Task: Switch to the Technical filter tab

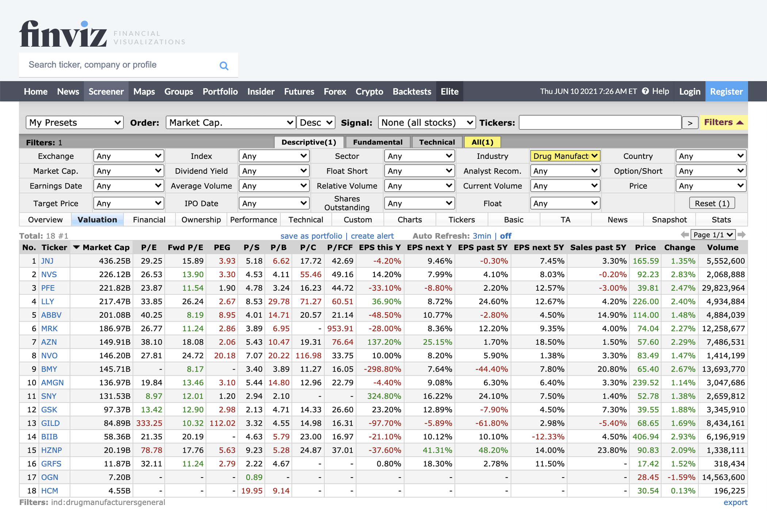Action: (437, 142)
